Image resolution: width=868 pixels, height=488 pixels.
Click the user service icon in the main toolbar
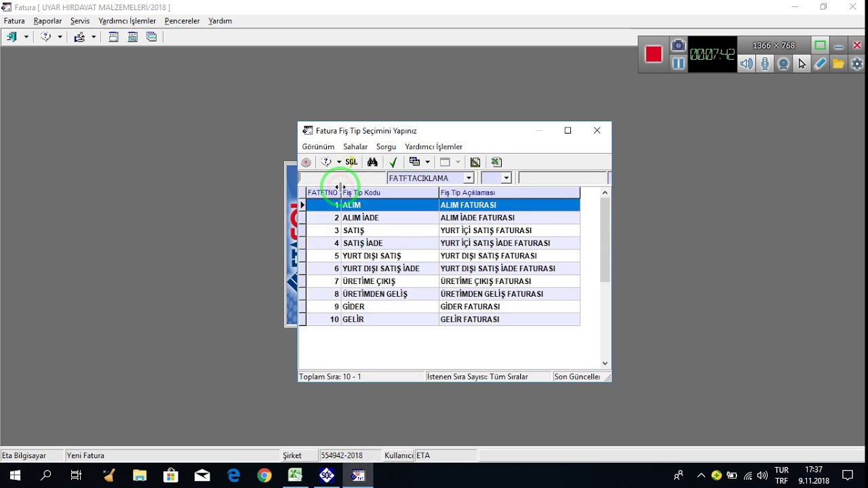click(x=79, y=37)
